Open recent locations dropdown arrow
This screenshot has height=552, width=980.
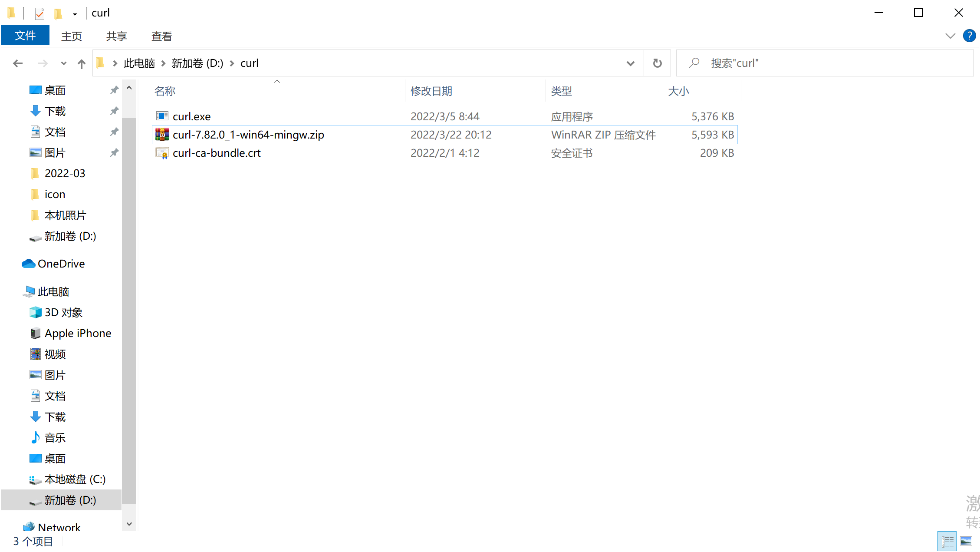pyautogui.click(x=63, y=63)
